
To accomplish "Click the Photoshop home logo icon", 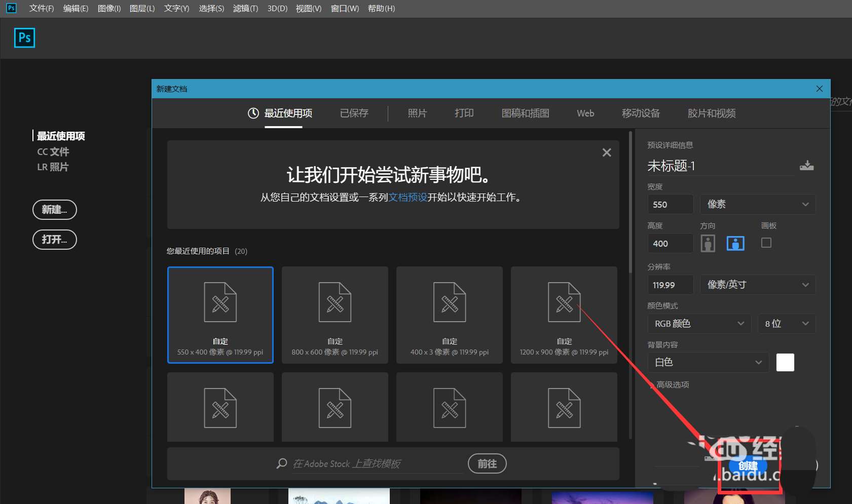I will coord(24,38).
